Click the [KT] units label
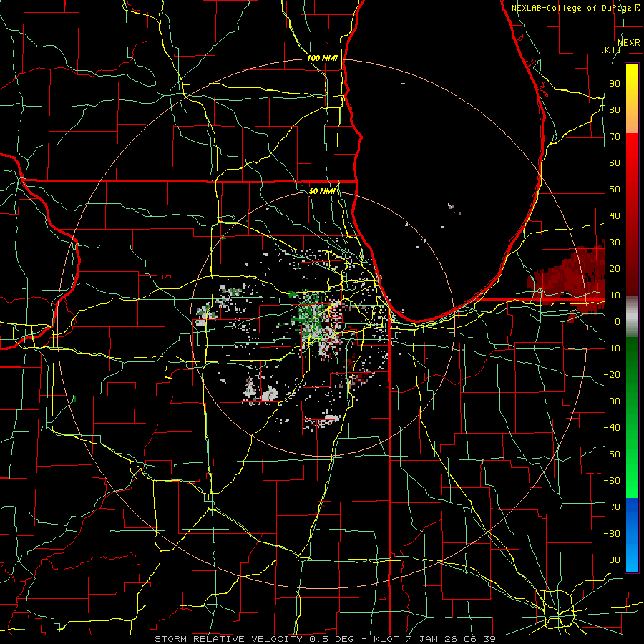This screenshot has width=644, height=644. pos(611,49)
